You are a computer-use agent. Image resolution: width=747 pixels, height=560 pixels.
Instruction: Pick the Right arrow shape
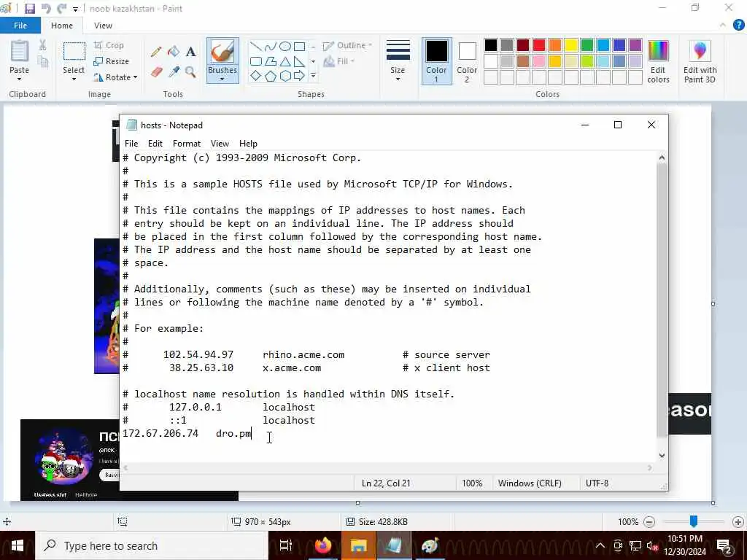coord(299,76)
